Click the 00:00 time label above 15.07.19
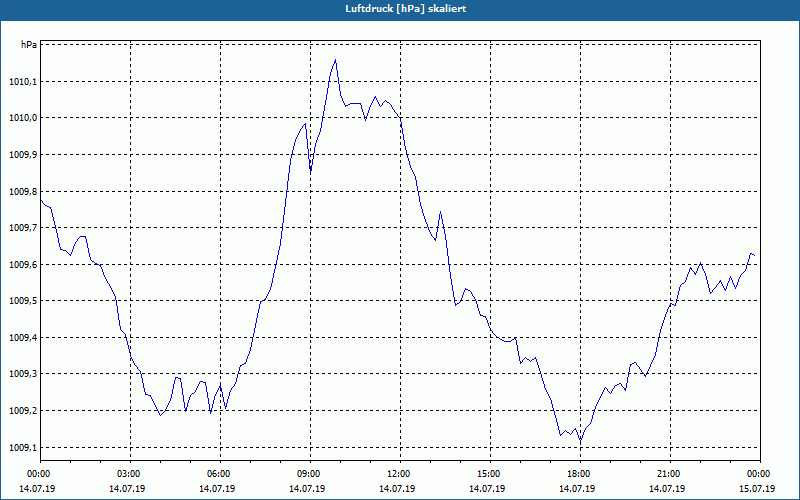The width and height of the screenshot is (800, 500). coord(758,474)
